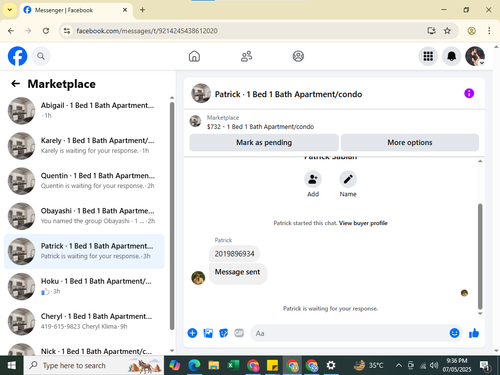
Task: Click the 2019896934 message bubble
Action: (234, 254)
